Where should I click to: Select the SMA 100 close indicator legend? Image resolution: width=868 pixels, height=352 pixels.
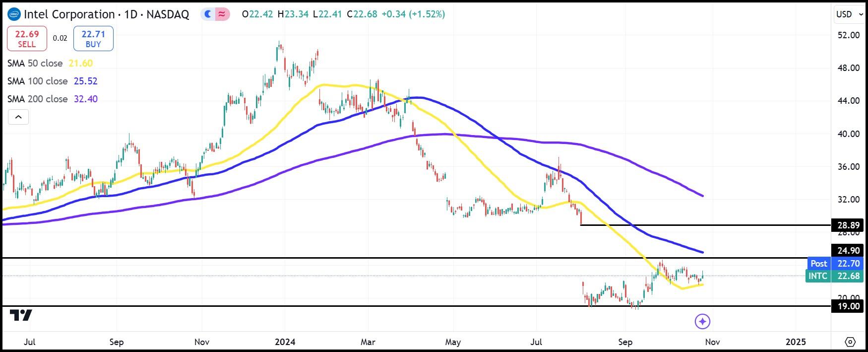coord(52,81)
